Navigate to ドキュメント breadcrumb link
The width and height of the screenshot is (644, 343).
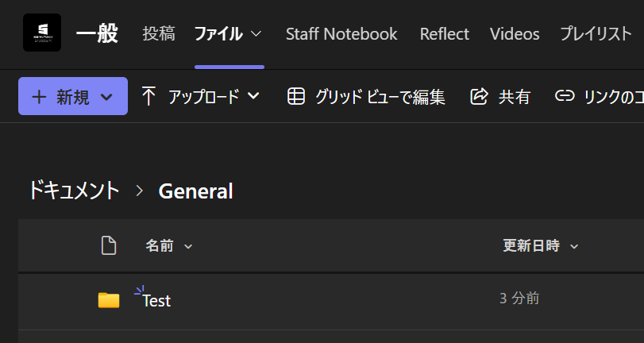[74, 191]
